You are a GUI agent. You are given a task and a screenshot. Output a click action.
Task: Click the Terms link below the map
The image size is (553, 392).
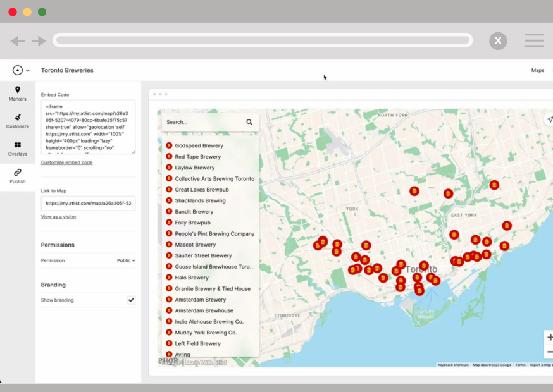click(x=520, y=365)
